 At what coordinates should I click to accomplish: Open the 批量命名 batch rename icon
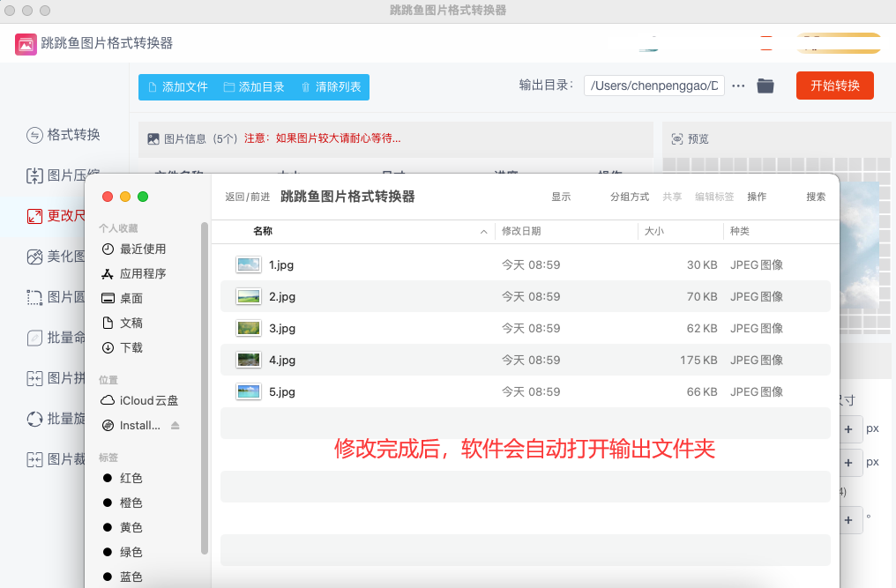(34, 338)
